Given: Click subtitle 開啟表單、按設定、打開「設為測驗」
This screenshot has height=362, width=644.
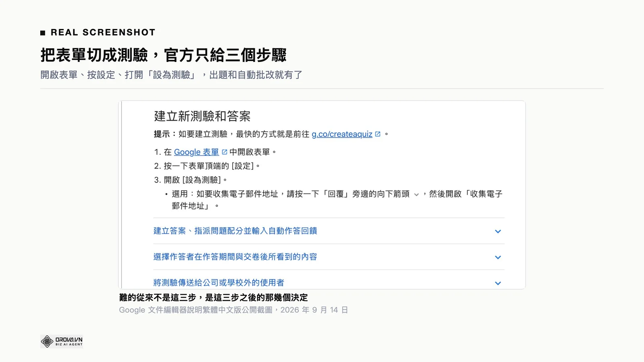Looking at the screenshot, I should (171, 75).
